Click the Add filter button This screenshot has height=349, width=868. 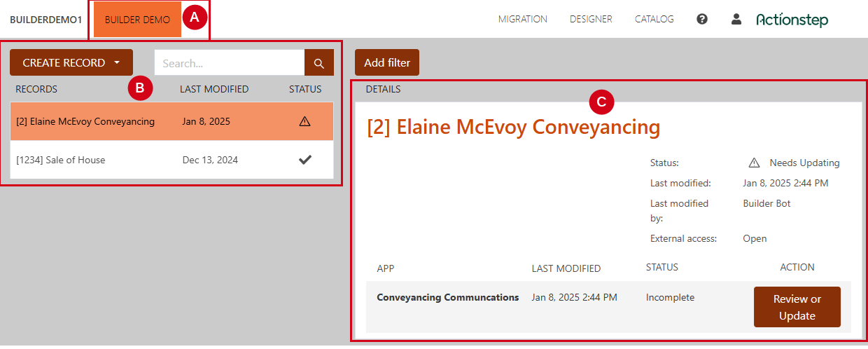tap(387, 62)
